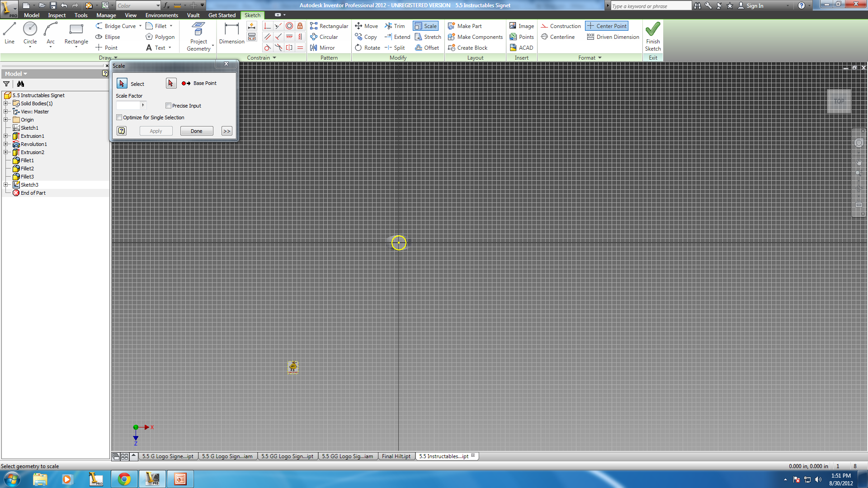Select the Arc sketch tool
The width and height of the screenshot is (868, 488).
click(51, 33)
